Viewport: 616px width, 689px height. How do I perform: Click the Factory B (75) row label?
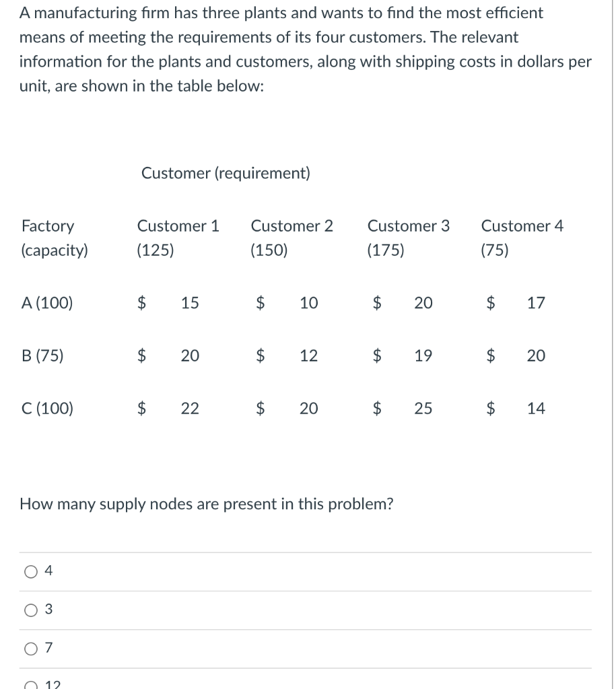point(42,355)
